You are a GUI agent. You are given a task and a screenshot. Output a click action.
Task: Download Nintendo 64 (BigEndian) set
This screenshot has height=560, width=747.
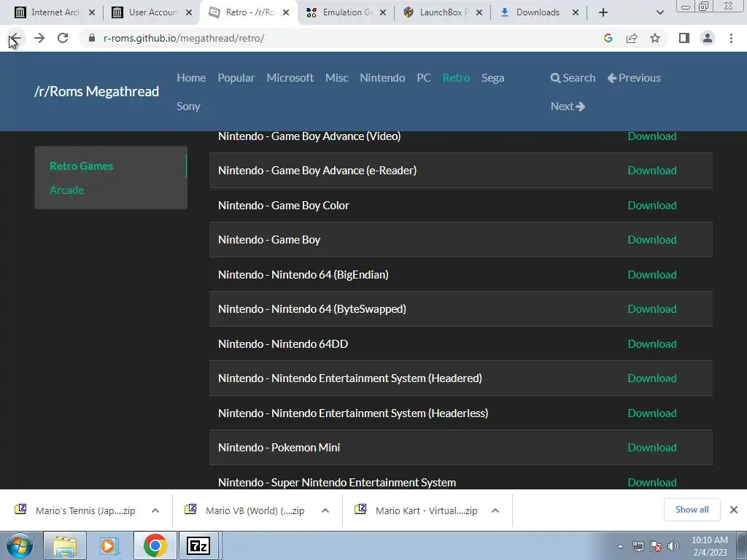(x=651, y=275)
